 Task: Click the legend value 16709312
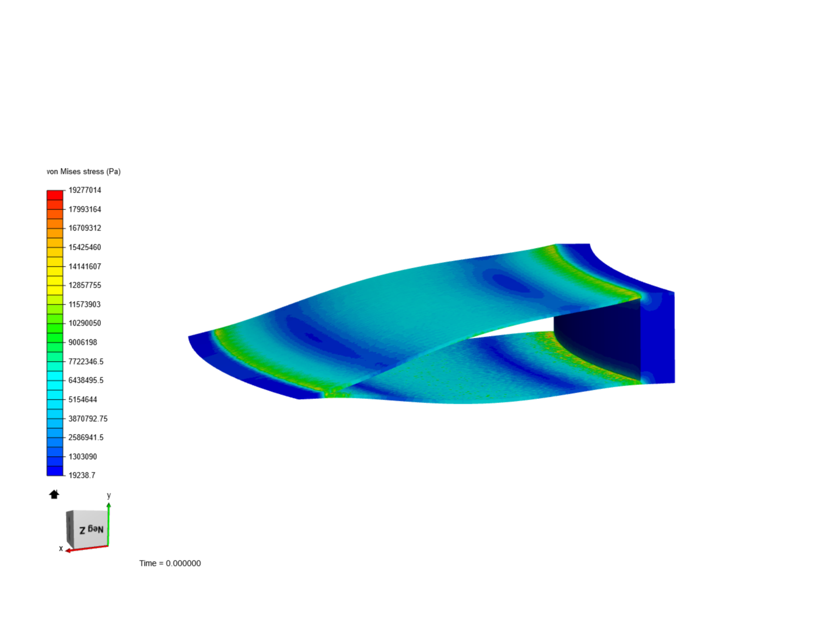85,228
